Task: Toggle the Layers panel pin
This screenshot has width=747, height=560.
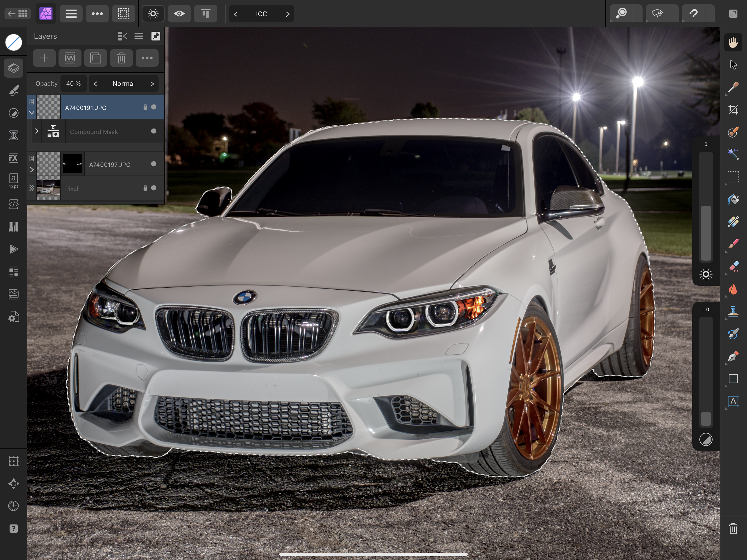Action: click(x=156, y=36)
